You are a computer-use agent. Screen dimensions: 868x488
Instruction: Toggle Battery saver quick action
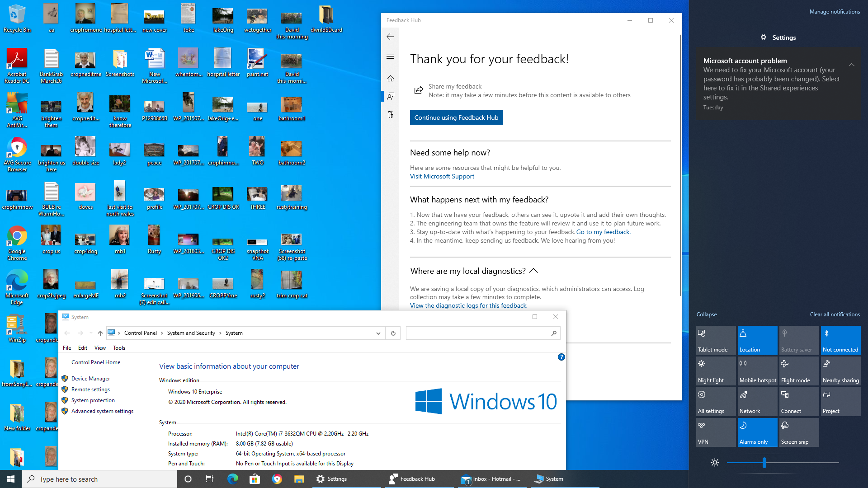[x=799, y=340]
